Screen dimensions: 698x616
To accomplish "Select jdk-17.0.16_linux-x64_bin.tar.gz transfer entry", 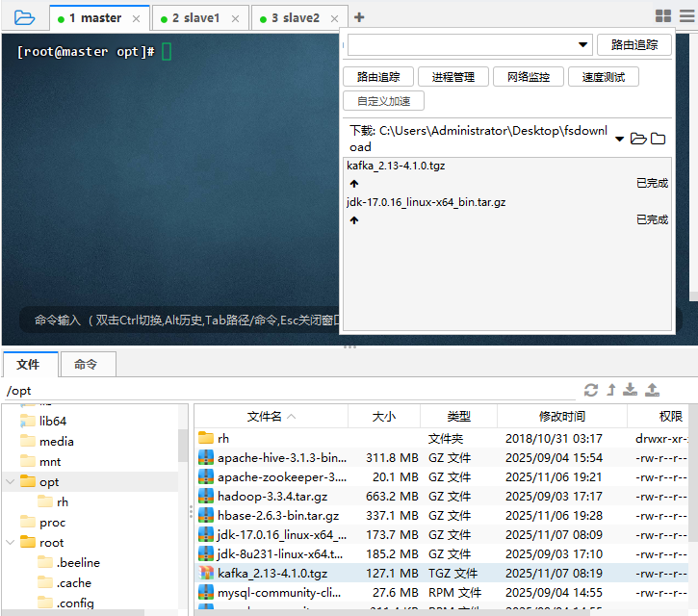I will pyautogui.click(x=426, y=202).
